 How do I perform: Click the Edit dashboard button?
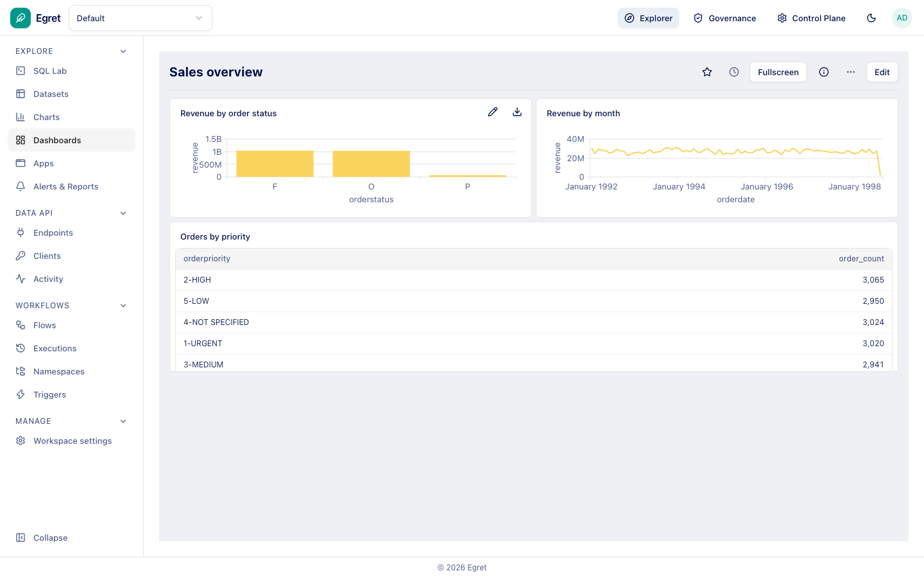(882, 72)
